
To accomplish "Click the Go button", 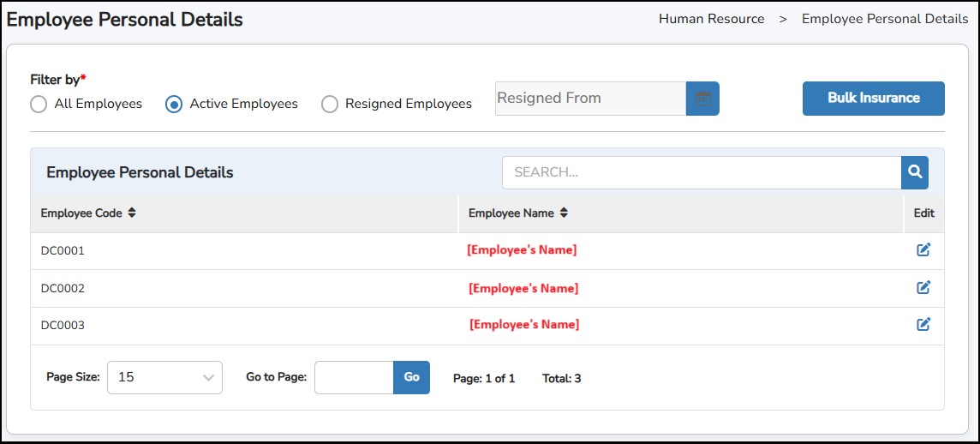I will point(411,377).
